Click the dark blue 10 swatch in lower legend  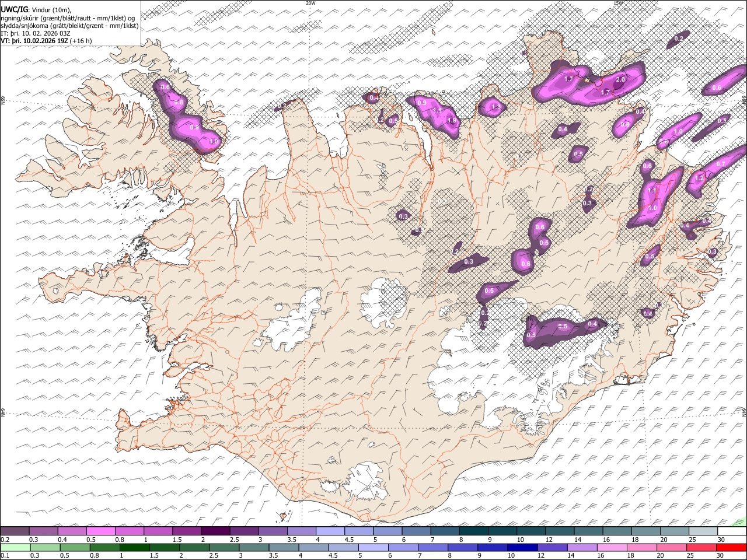[521, 548]
